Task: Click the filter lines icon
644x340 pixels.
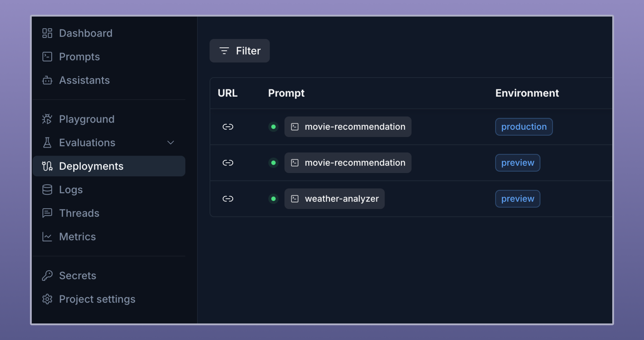Action: [224, 51]
